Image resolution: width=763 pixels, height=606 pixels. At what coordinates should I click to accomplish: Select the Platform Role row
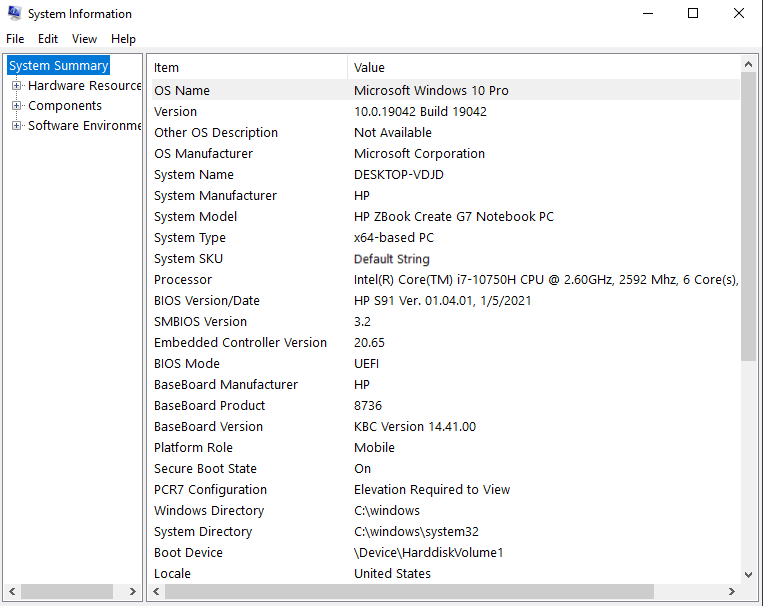point(446,447)
